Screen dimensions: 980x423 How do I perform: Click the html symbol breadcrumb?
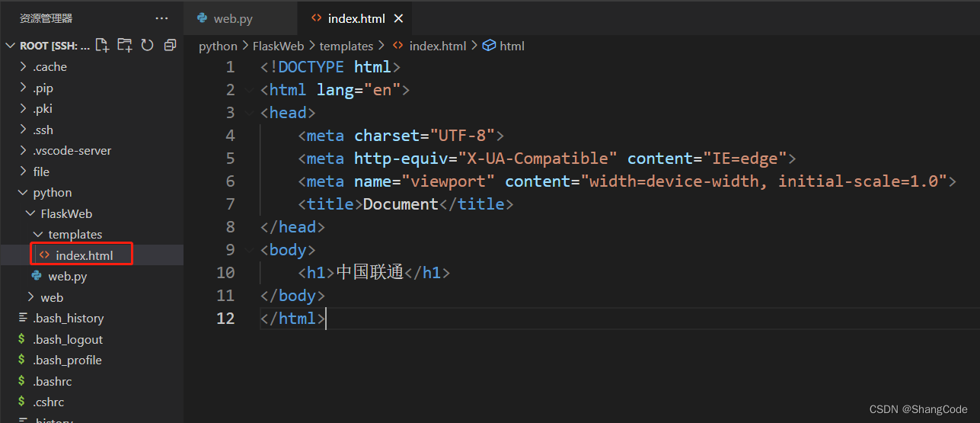coord(511,46)
